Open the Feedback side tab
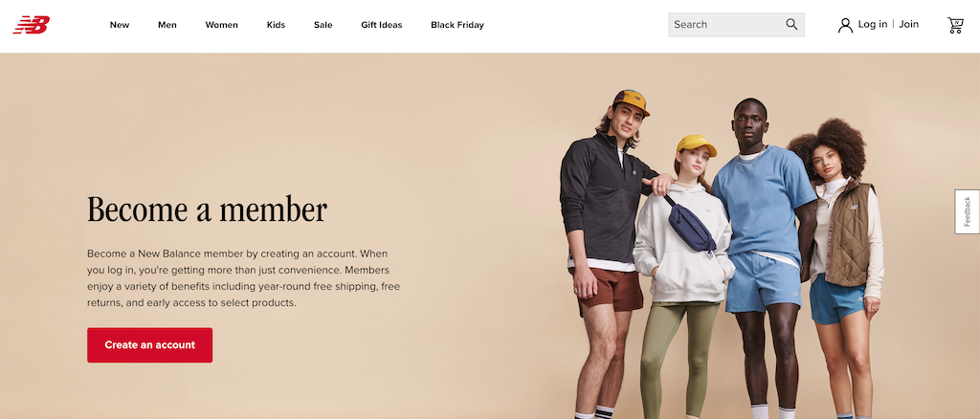The image size is (980, 419). [967, 211]
